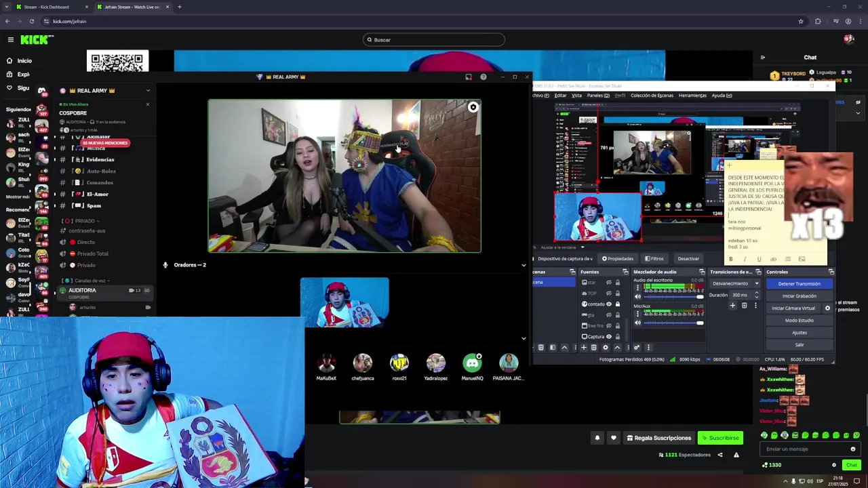Collapse the Kick chat panel arrow
This screenshot has height=488, width=868.
click(762, 58)
